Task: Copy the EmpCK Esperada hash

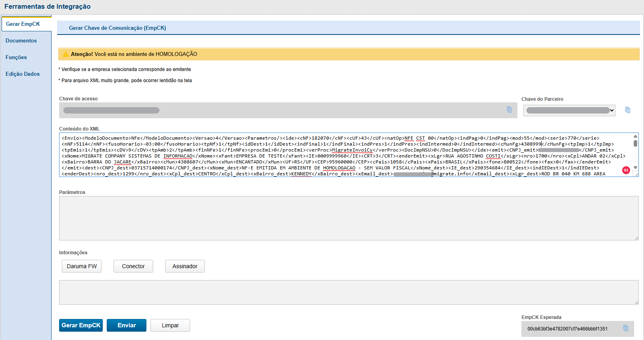Action: coord(625,328)
